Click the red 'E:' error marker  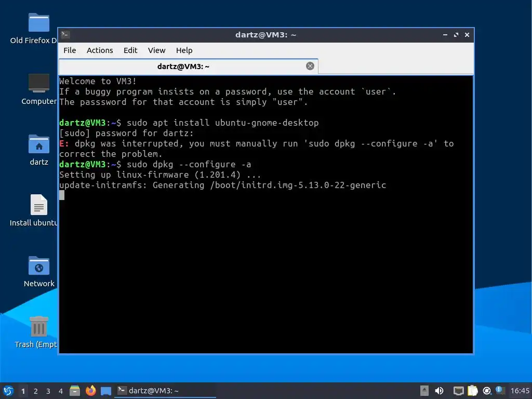(64, 144)
